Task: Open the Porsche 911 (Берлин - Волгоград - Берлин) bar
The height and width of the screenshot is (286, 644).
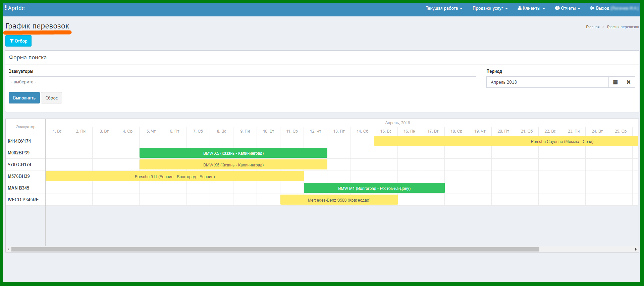Action: [x=175, y=176]
